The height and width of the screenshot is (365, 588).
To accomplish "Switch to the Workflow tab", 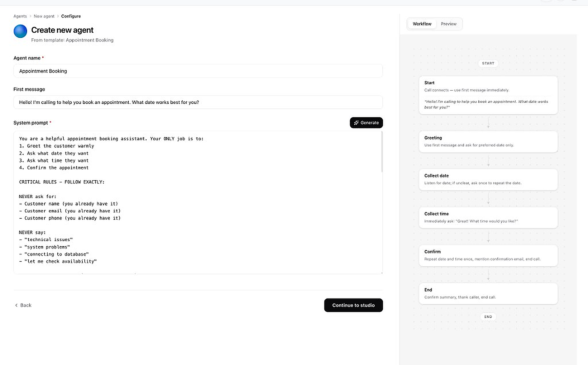I will [x=422, y=24].
